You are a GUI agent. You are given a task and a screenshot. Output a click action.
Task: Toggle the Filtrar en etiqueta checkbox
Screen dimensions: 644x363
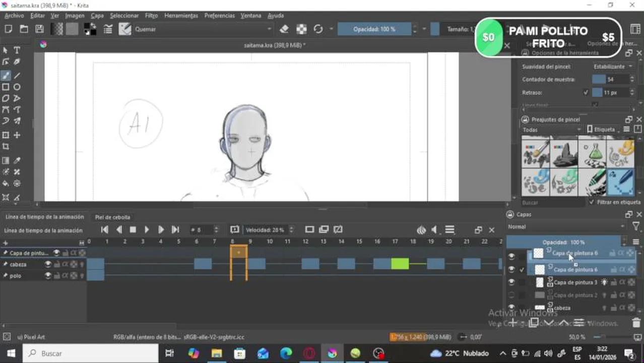click(x=592, y=202)
